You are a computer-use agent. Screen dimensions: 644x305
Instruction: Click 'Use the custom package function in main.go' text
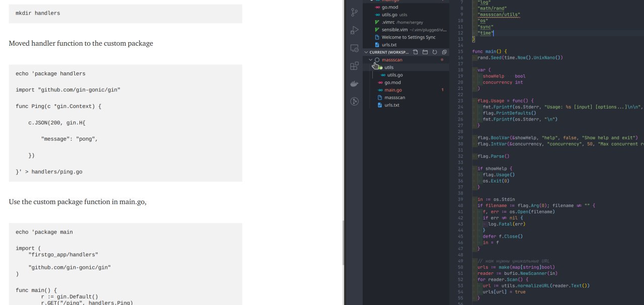[x=77, y=201]
